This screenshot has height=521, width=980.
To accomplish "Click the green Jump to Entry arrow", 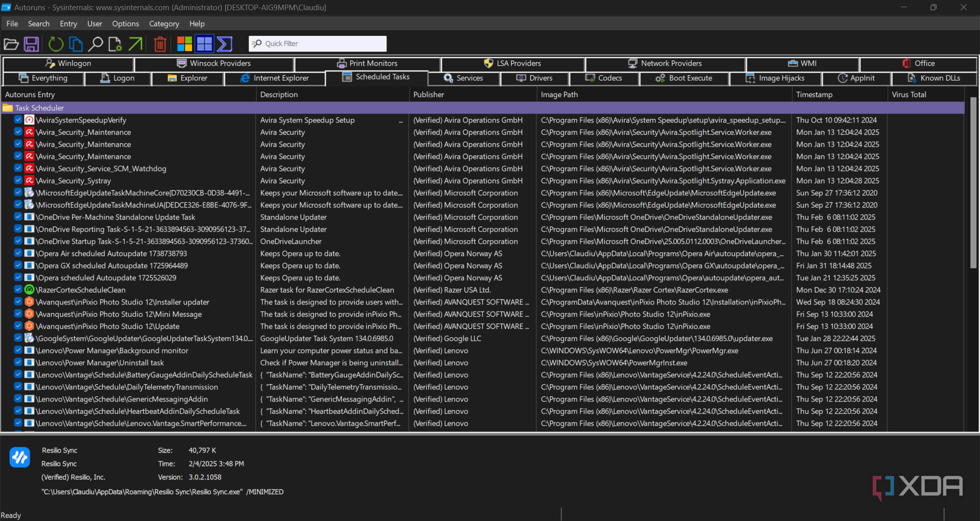I will [136, 44].
